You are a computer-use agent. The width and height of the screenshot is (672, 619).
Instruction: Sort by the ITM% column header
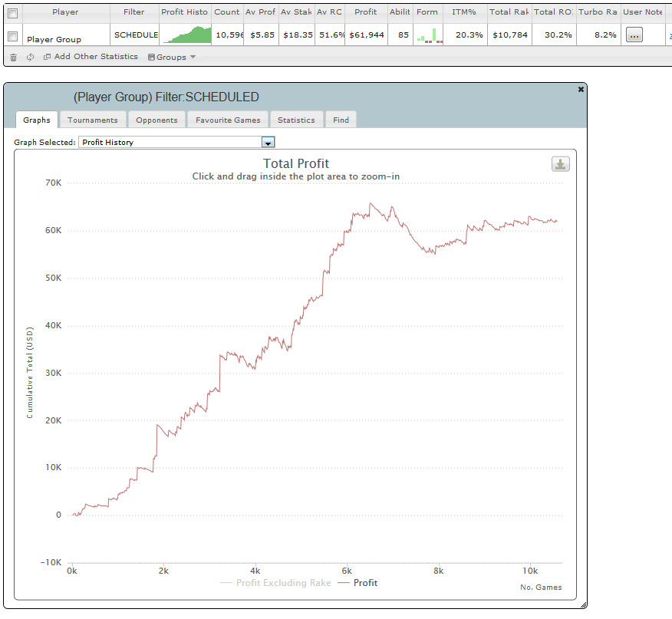[464, 12]
